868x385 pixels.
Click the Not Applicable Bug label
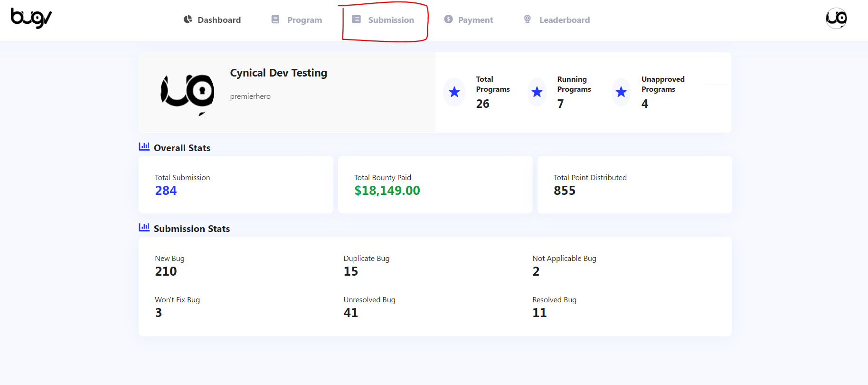click(564, 259)
